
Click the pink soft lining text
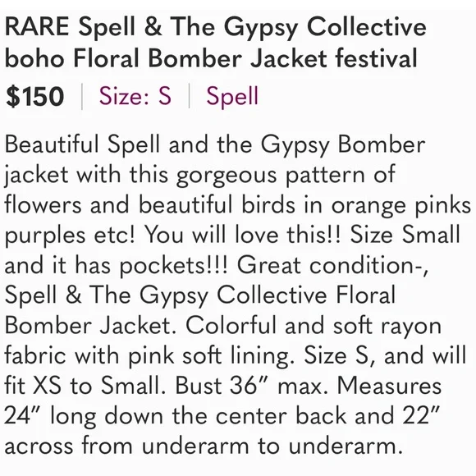(x=211, y=356)
